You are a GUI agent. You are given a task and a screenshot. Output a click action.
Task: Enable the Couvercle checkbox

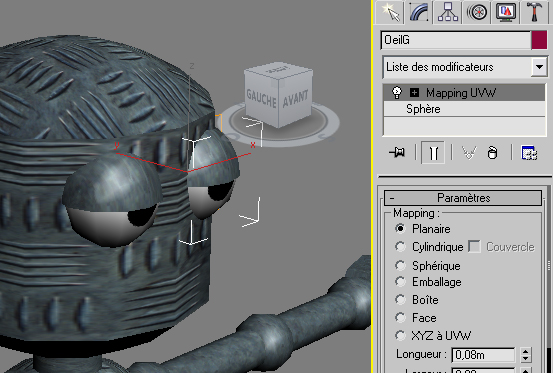474,246
